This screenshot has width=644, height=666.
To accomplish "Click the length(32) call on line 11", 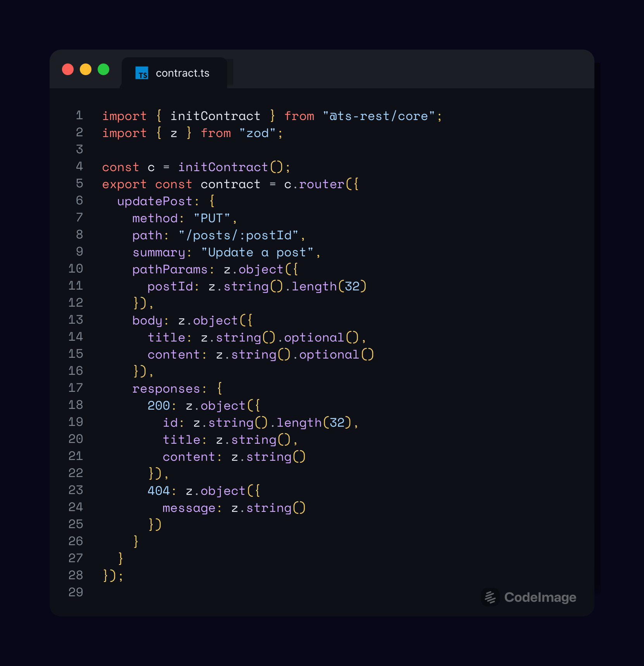I will [329, 287].
